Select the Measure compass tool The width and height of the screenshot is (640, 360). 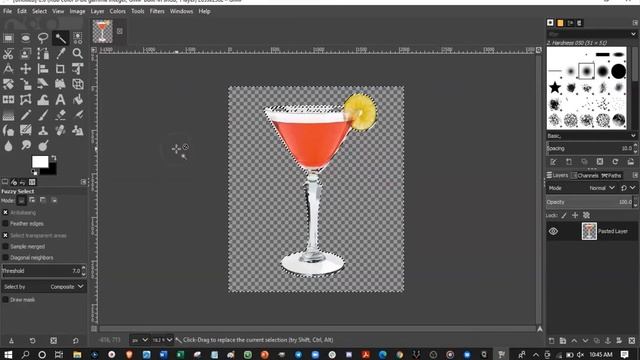pyautogui.click(x=8, y=69)
